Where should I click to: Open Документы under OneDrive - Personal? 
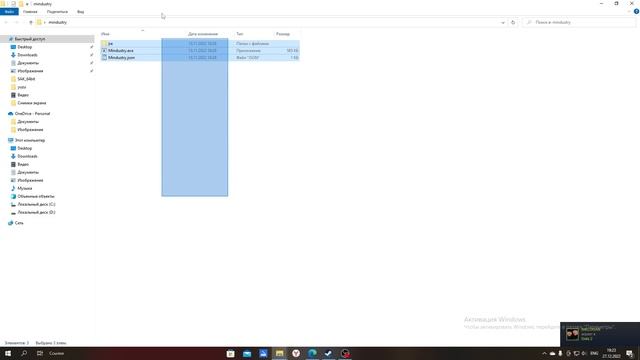click(28, 122)
